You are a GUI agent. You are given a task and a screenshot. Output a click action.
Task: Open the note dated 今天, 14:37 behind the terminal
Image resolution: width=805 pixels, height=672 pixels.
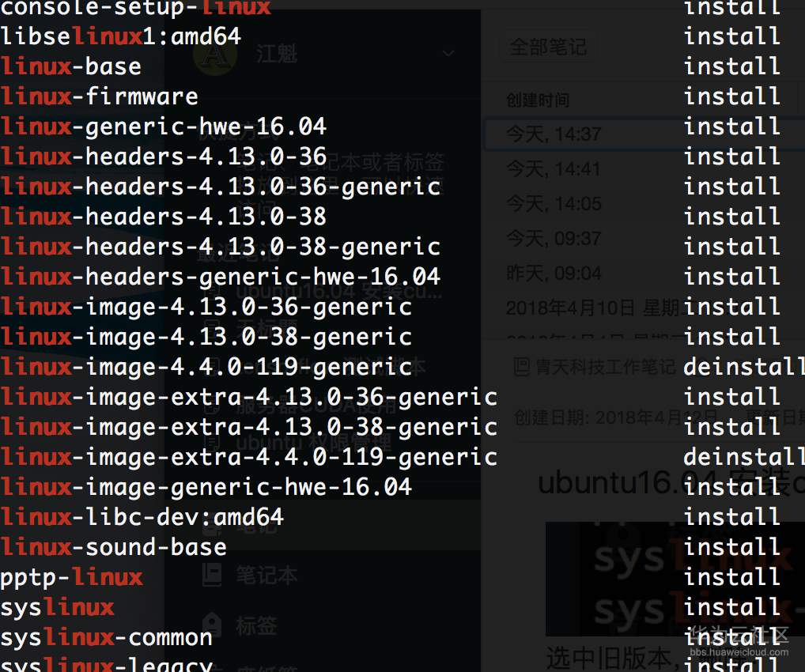click(x=554, y=134)
